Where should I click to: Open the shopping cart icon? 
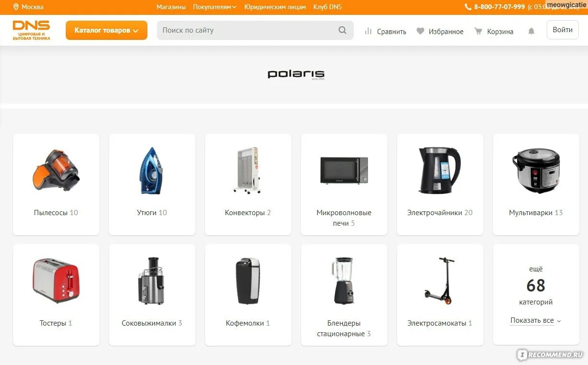[478, 31]
